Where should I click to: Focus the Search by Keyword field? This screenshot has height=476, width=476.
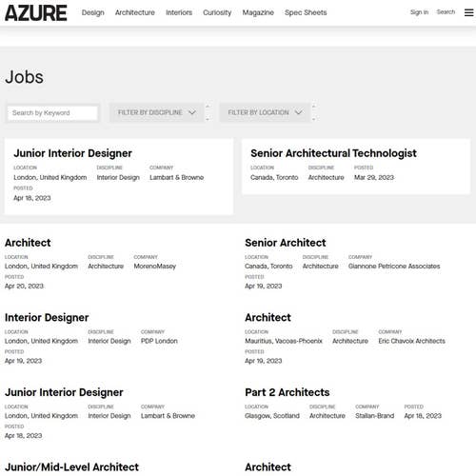[52, 113]
